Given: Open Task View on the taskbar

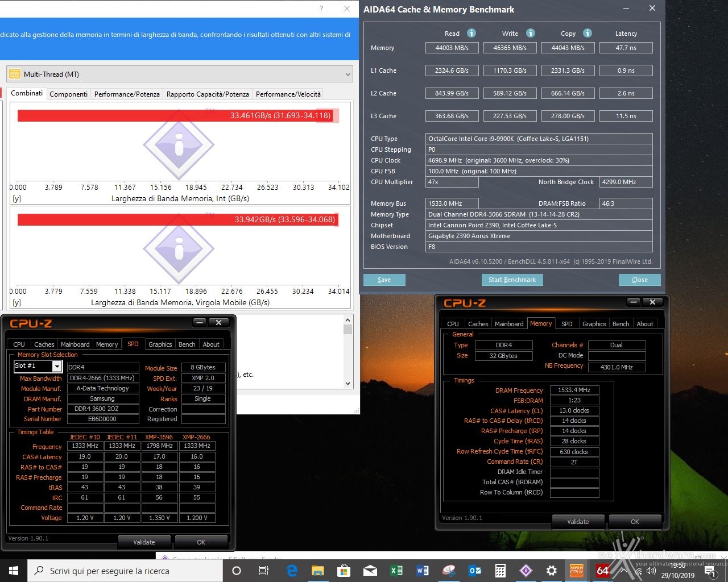Looking at the screenshot, I should click(x=263, y=571).
